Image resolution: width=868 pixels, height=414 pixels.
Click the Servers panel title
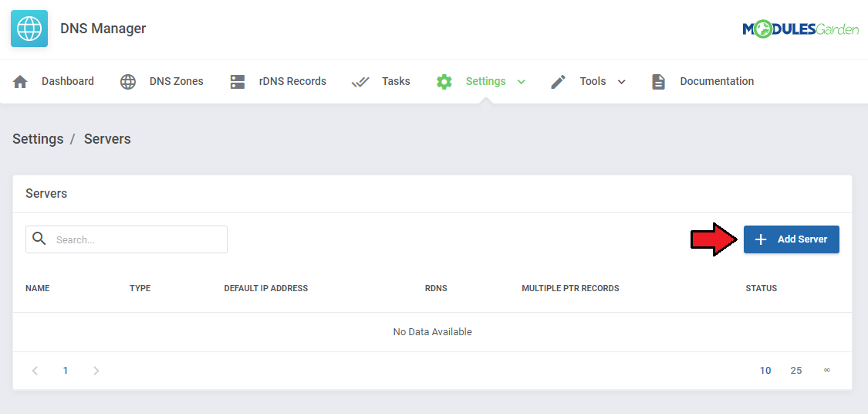tap(46, 193)
